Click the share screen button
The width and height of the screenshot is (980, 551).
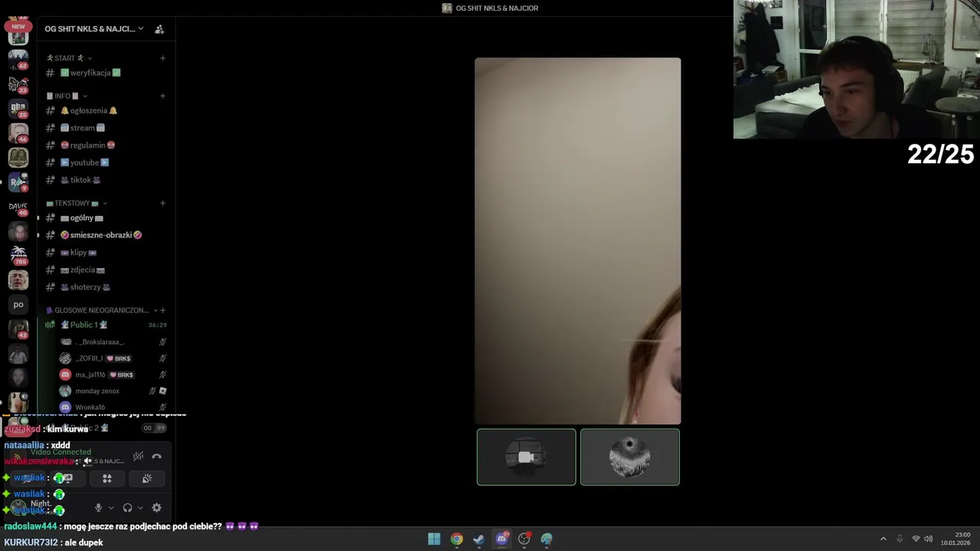point(67,478)
